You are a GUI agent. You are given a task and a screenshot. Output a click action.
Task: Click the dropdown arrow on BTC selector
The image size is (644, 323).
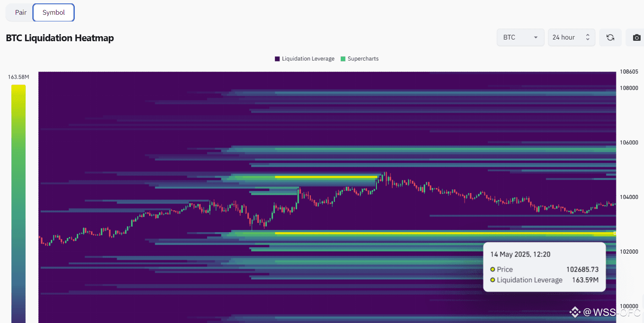[x=536, y=37]
